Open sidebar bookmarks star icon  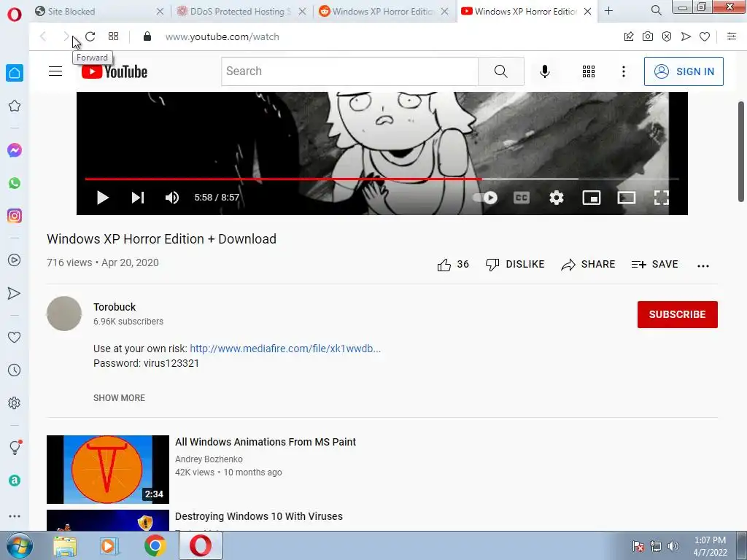click(x=15, y=106)
